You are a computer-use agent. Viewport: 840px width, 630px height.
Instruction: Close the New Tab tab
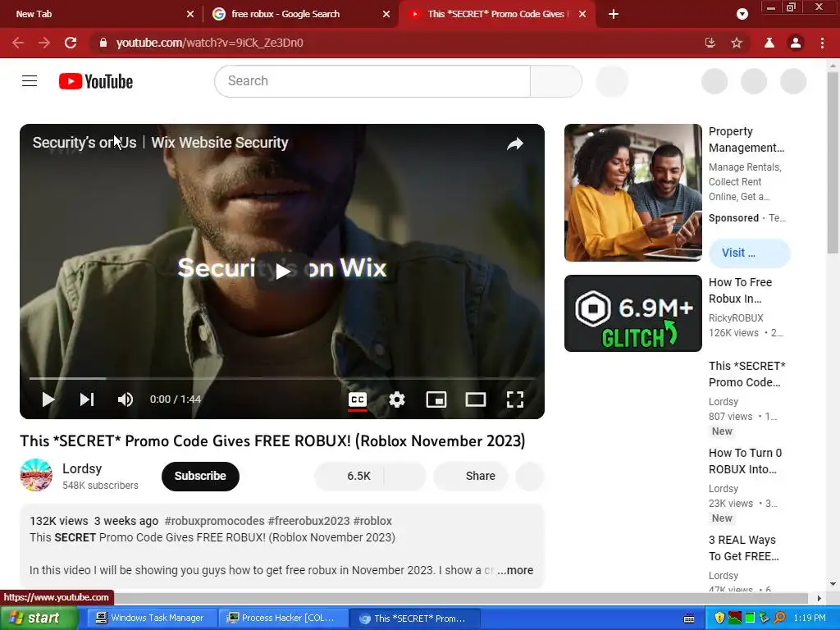click(190, 14)
